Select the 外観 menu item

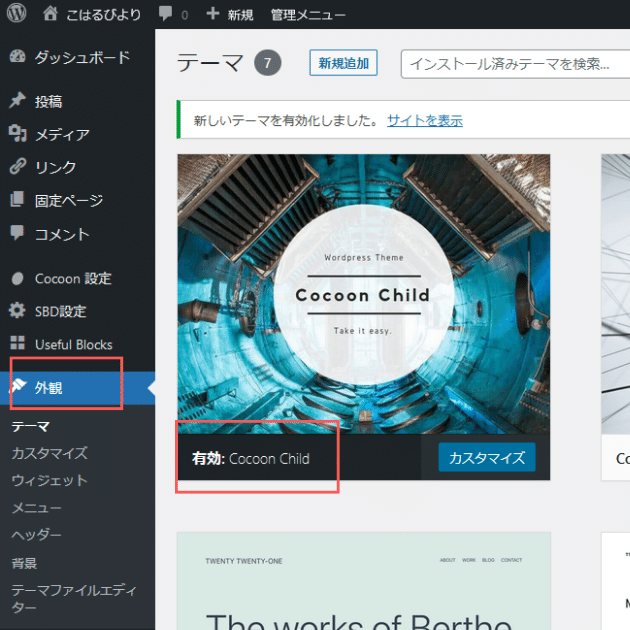point(77,388)
